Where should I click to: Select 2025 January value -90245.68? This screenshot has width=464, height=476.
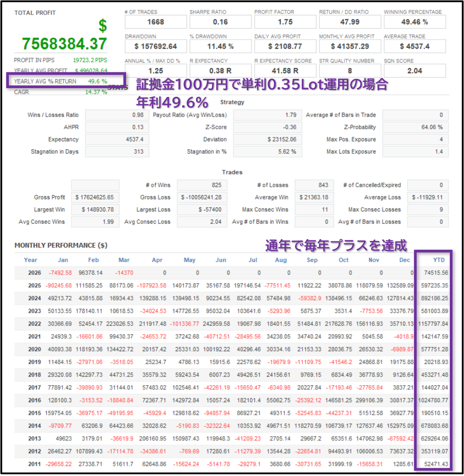(x=59, y=286)
